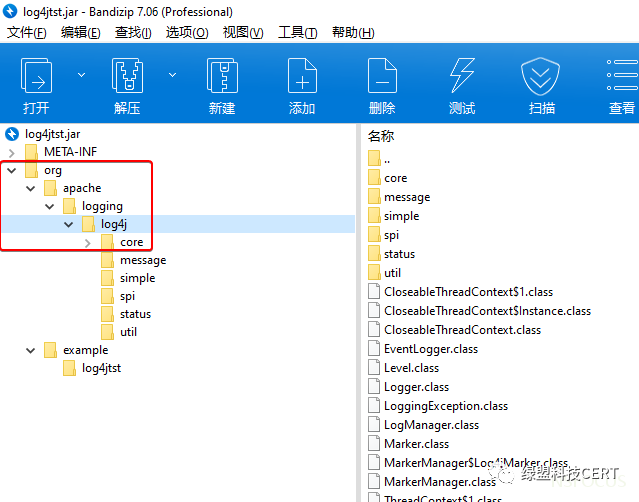Select the message folder in file list

pos(406,197)
